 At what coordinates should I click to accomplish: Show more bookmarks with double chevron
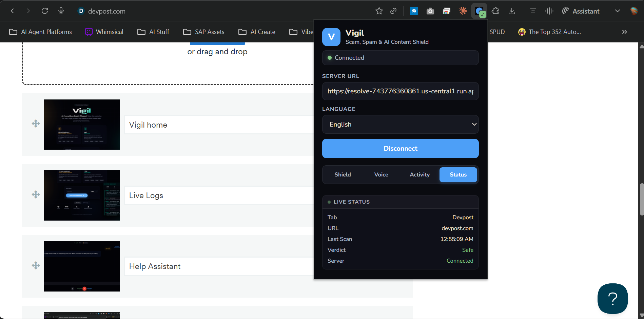click(625, 32)
